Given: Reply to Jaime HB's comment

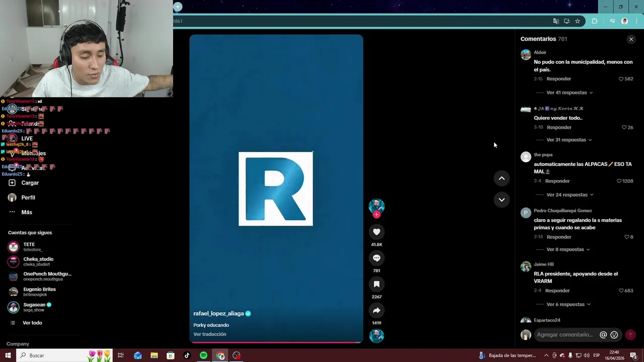Looking at the screenshot, I should [x=557, y=291].
